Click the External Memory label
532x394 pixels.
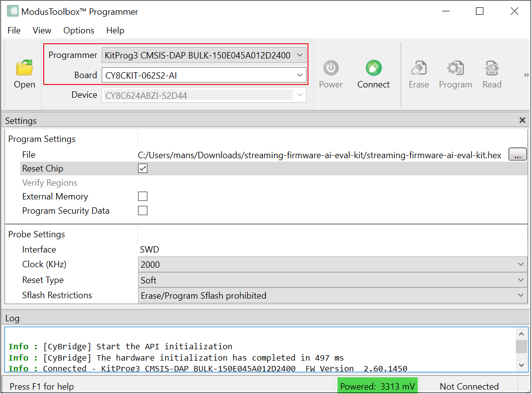tap(55, 197)
